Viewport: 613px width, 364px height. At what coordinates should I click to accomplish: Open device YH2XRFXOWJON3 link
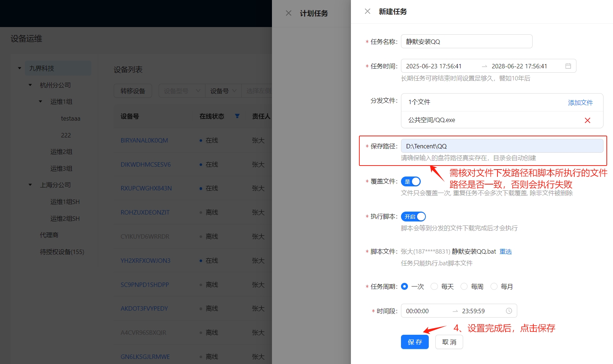click(x=145, y=261)
